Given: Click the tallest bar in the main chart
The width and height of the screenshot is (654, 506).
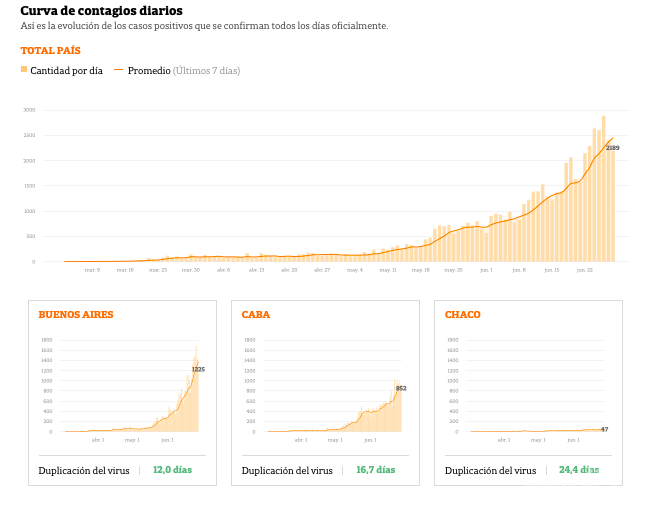Looking at the screenshot, I should point(603,190).
